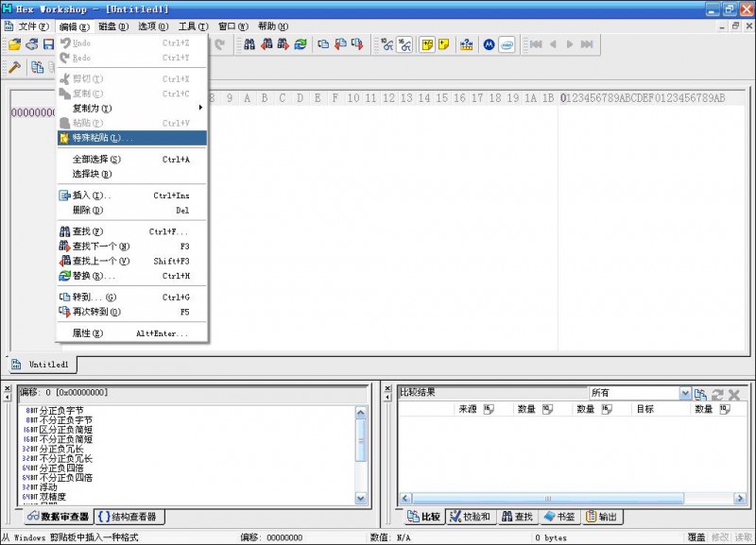Click the compare results horizontal scrollbar left arrow
This screenshot has width=756, height=545.
pos(405,499)
